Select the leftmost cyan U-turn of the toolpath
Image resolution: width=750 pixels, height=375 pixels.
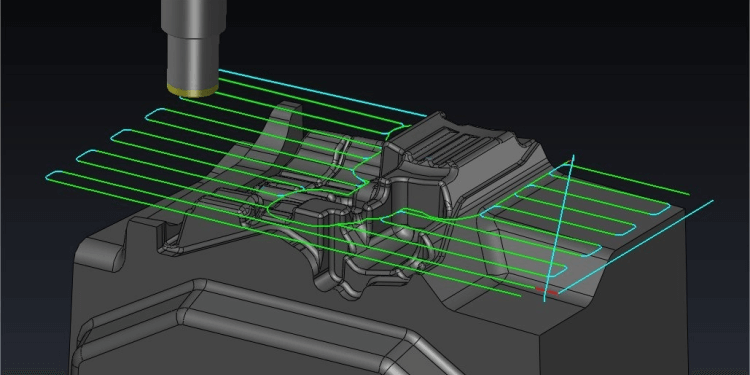click(54, 176)
